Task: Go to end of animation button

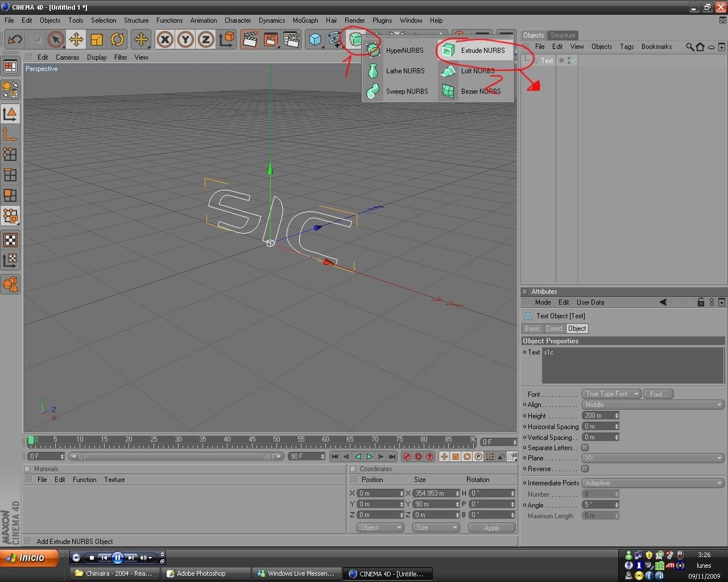Action: [392, 456]
